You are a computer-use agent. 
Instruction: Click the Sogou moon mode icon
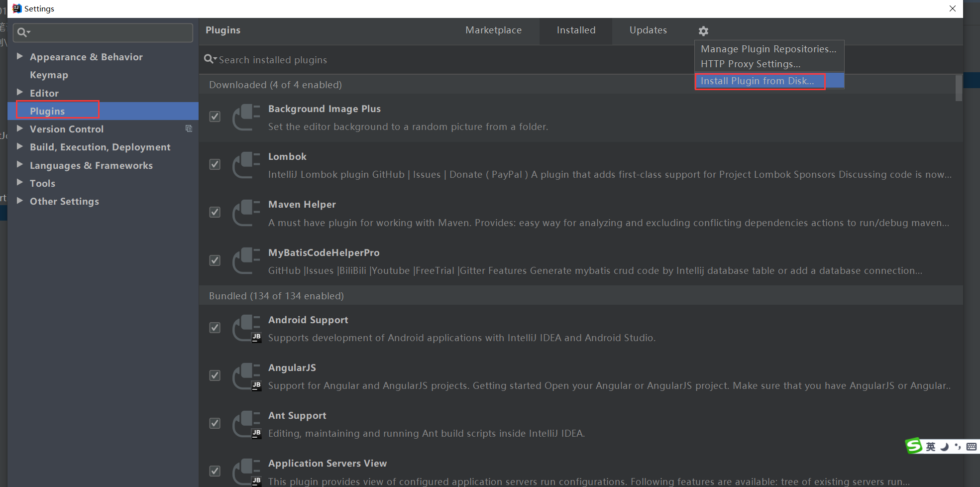pyautogui.click(x=944, y=447)
